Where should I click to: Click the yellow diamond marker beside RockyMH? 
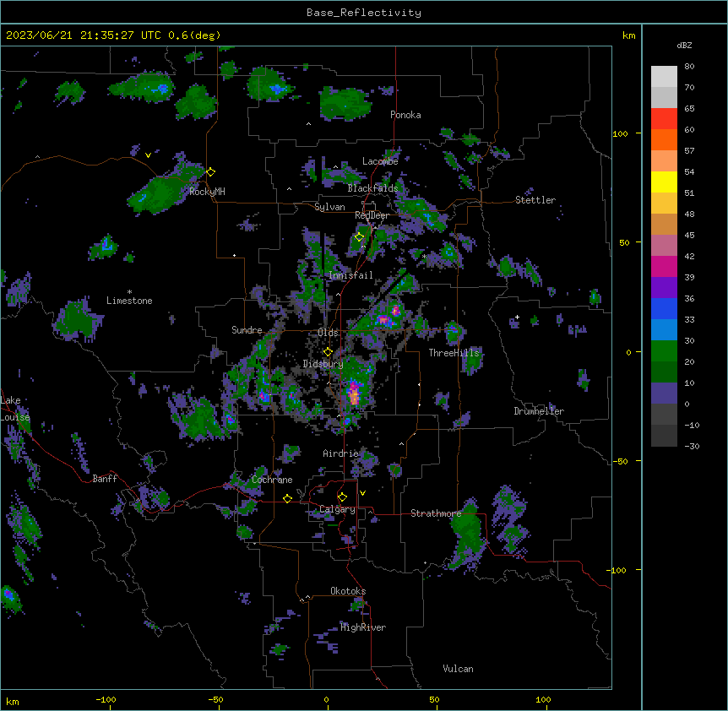(211, 172)
